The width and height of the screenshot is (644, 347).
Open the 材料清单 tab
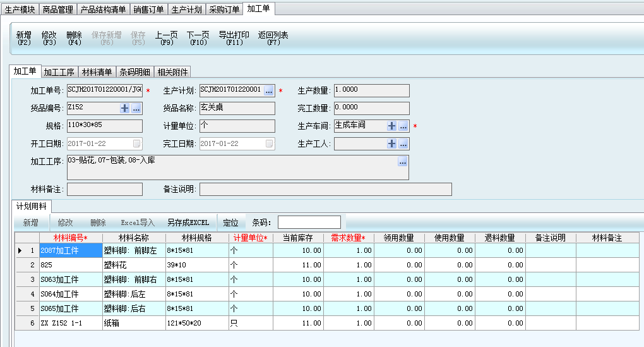click(x=97, y=72)
